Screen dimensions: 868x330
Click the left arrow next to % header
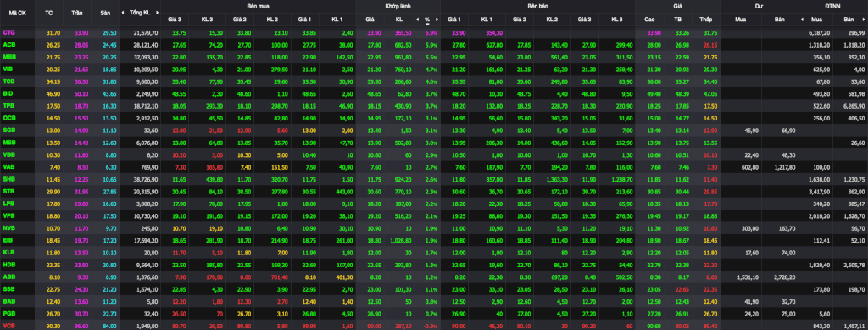click(x=417, y=19)
